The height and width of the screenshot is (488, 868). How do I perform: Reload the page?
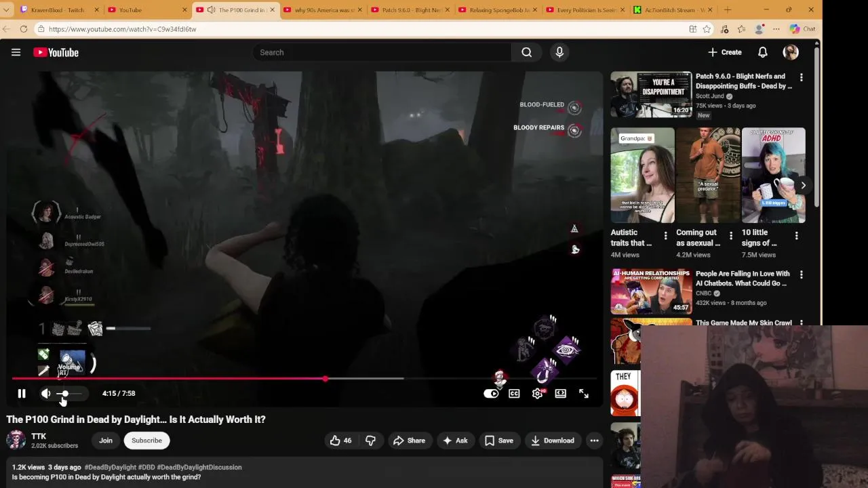click(x=23, y=29)
